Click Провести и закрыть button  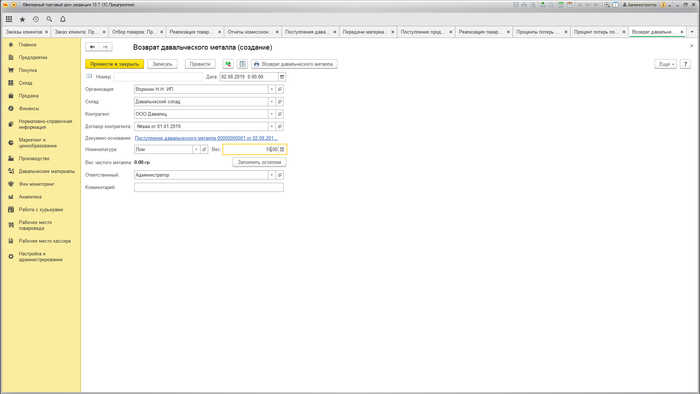[x=114, y=64]
